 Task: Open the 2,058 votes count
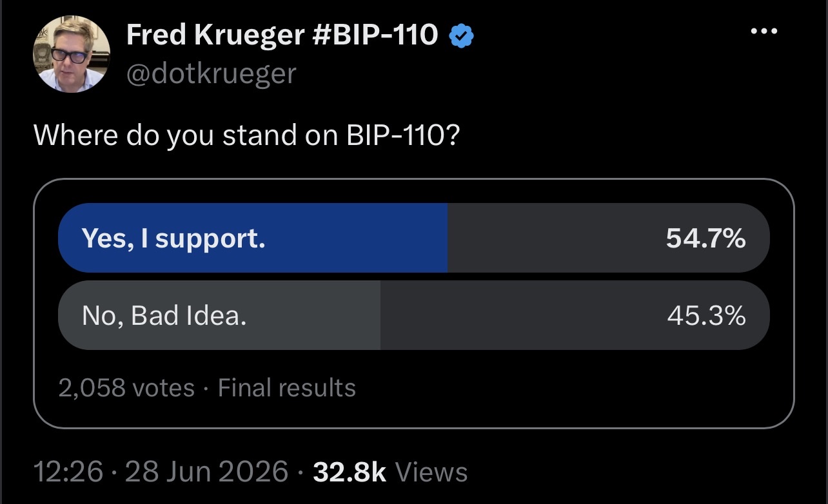click(126, 388)
